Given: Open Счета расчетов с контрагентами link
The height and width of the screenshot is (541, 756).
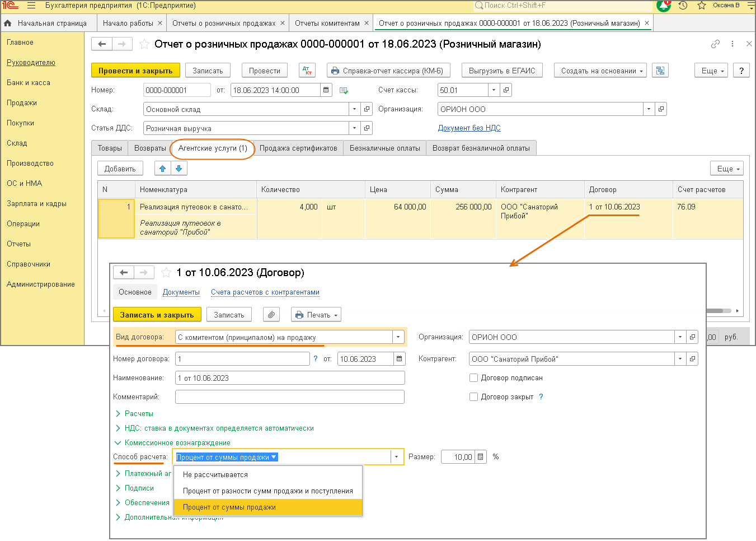Looking at the screenshot, I should (265, 292).
